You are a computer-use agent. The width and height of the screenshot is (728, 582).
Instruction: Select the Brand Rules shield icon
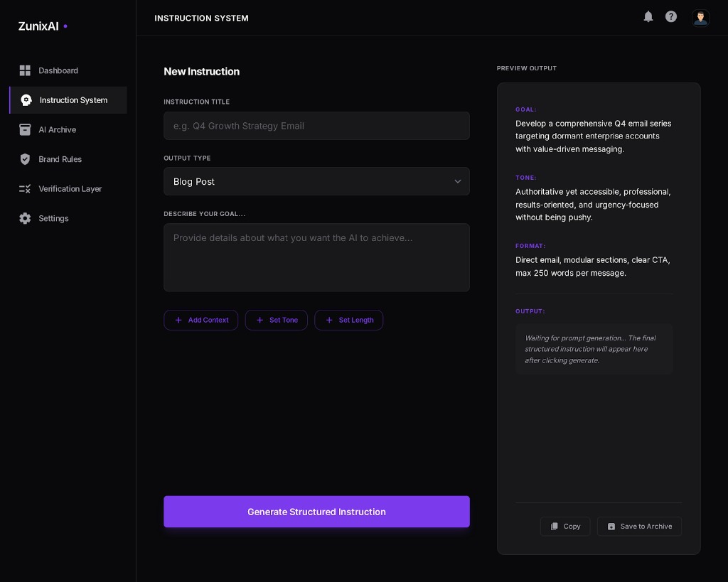tap(26, 159)
